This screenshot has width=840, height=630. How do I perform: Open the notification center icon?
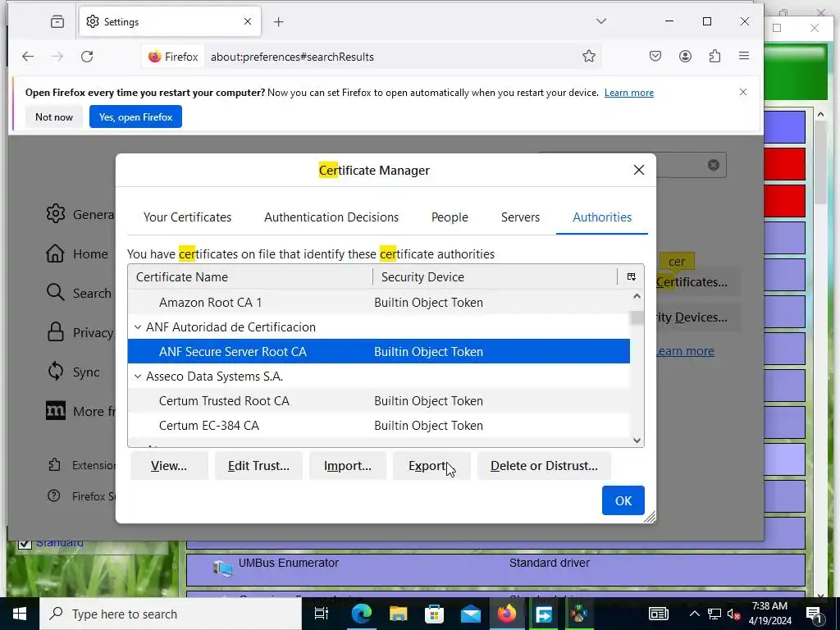814,614
